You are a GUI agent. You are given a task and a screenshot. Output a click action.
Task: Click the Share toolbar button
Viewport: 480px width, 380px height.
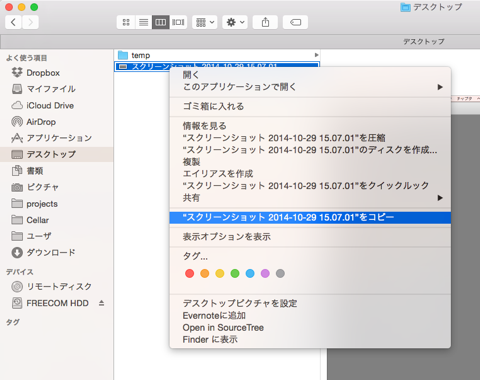[265, 22]
